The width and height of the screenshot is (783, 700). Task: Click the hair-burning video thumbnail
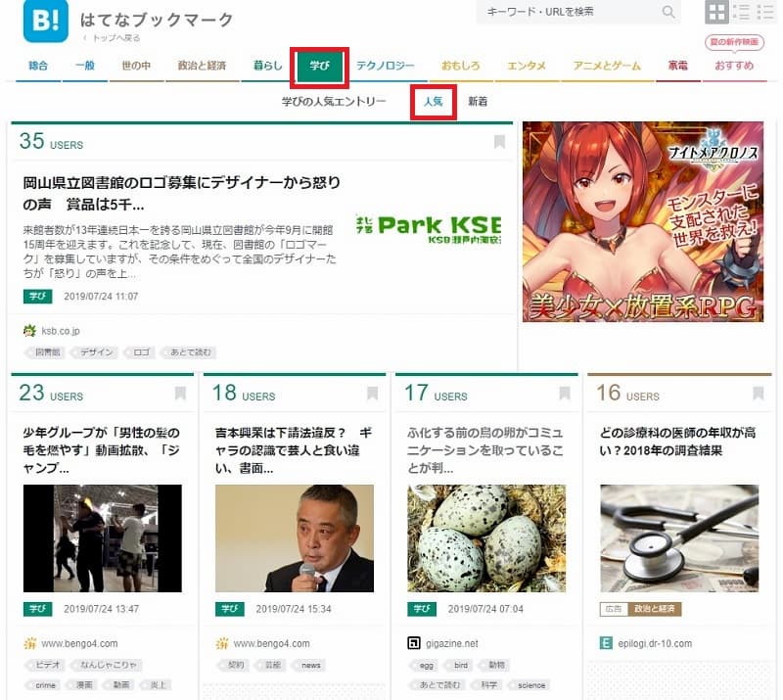pyautogui.click(x=103, y=538)
